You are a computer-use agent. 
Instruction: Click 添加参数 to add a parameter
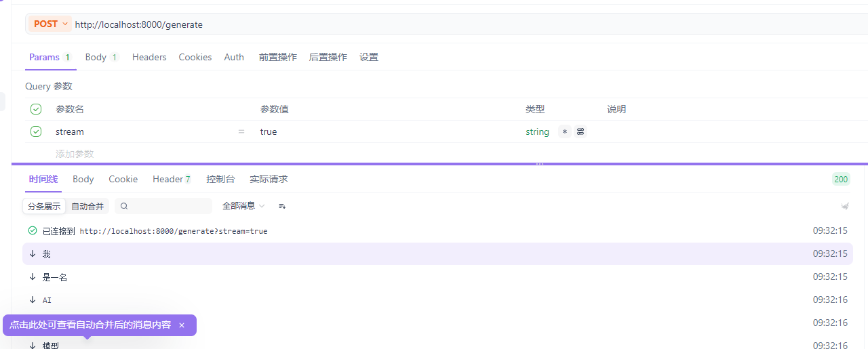click(x=75, y=154)
